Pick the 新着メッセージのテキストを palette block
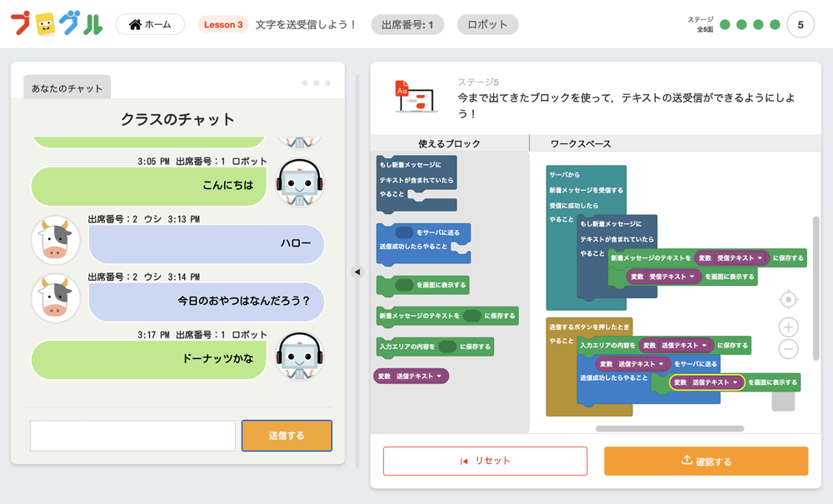Image resolution: width=833 pixels, height=504 pixels. 447,316
